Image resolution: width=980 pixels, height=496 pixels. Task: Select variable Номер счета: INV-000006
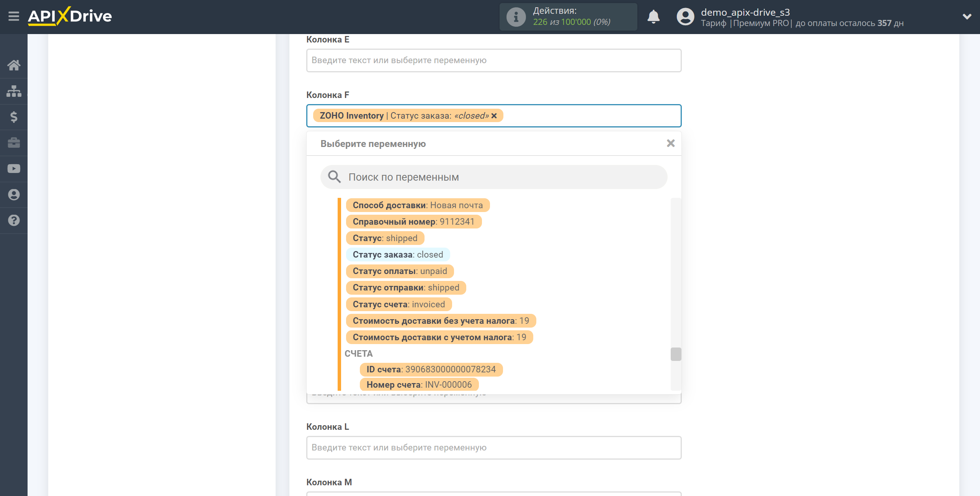[x=419, y=385]
